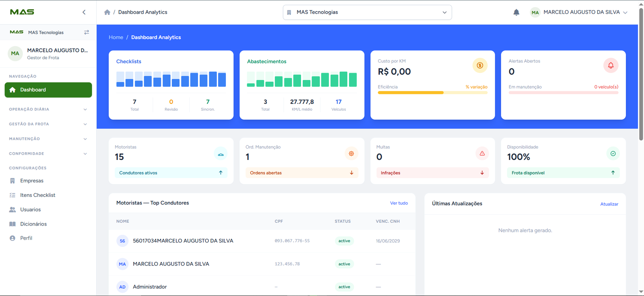Click the Atualizar link

pos(609,204)
